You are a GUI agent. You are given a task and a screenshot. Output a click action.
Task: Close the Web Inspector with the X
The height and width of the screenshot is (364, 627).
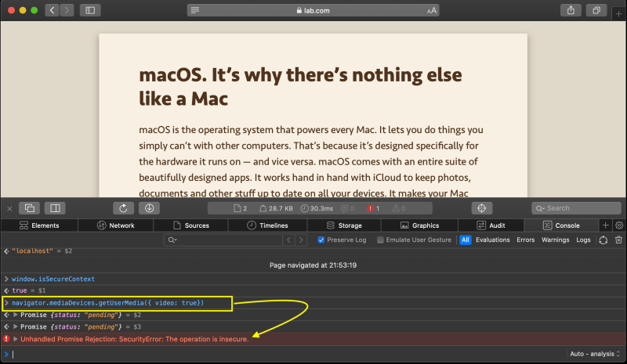9,208
